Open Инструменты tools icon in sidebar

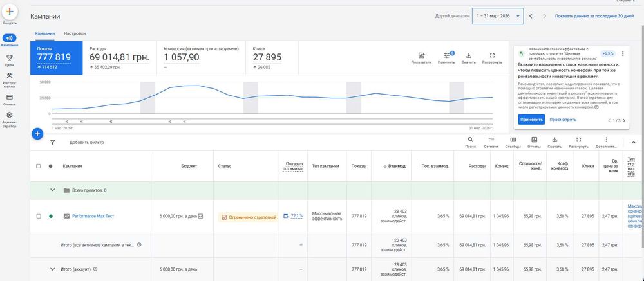pyautogui.click(x=10, y=77)
